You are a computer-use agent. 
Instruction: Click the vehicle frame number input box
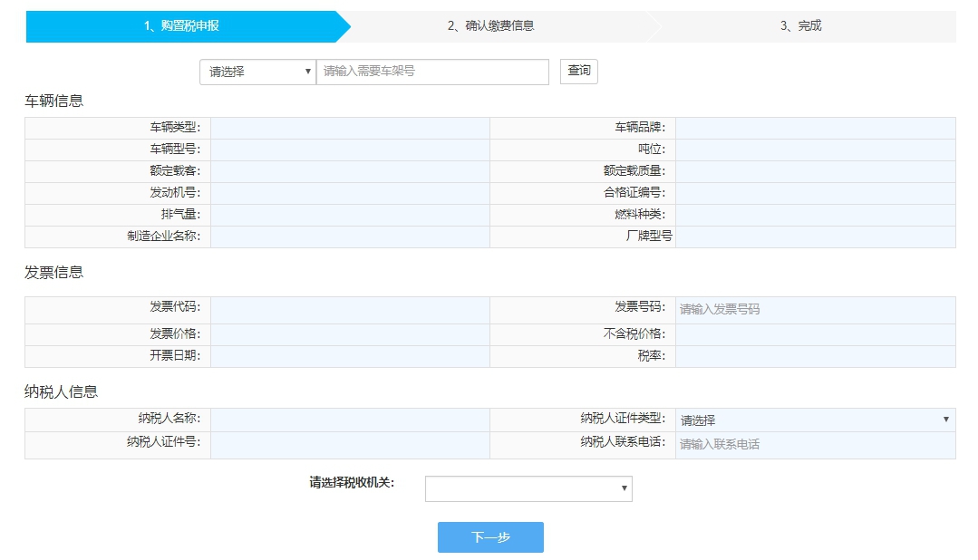tap(432, 72)
